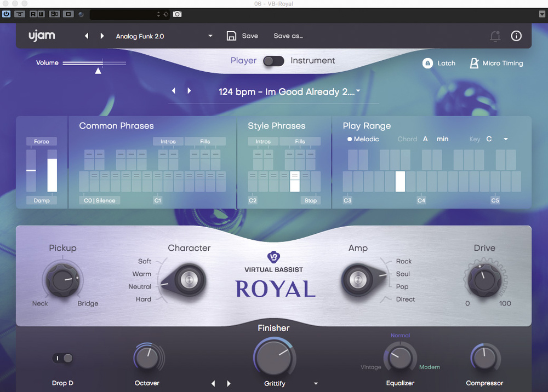The height and width of the screenshot is (392, 548).
Task: Open Micro Timing metronome settings
Action: [x=474, y=63]
